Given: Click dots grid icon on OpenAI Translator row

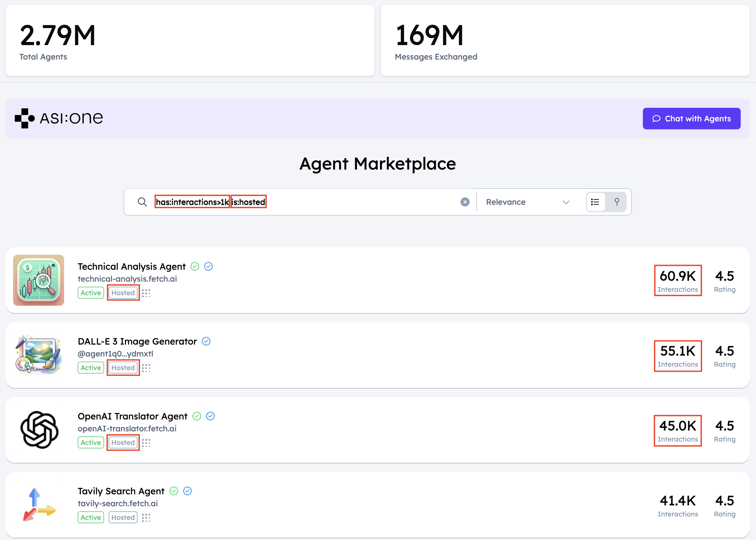Looking at the screenshot, I should click(x=146, y=442).
